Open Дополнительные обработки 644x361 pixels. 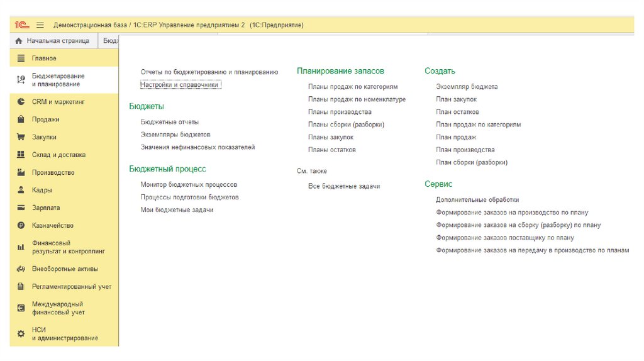tap(477, 200)
